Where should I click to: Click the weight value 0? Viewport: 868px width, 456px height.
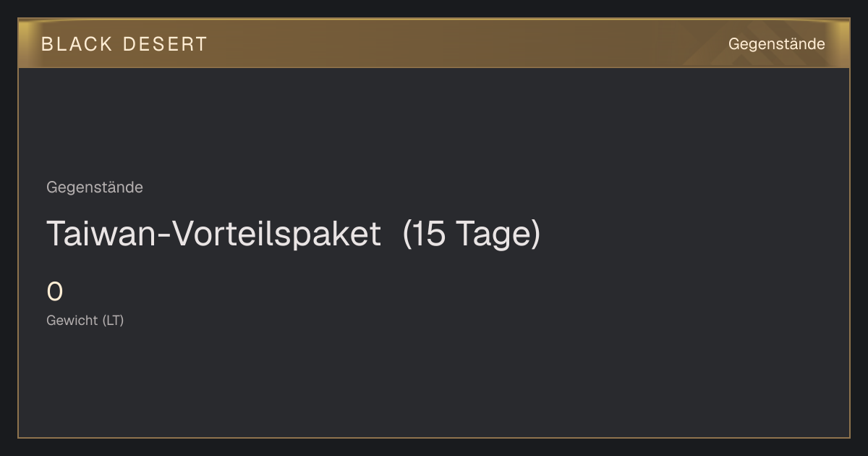click(55, 292)
